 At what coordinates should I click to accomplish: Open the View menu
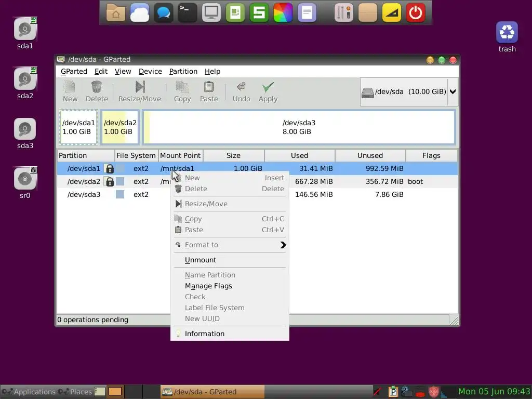coord(123,72)
